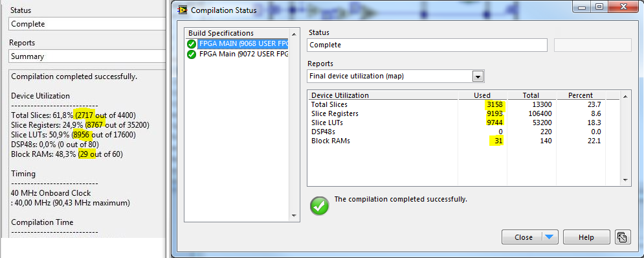Click 'The compilation completed successfully.' message
The width and height of the screenshot is (644, 258).
click(401, 199)
